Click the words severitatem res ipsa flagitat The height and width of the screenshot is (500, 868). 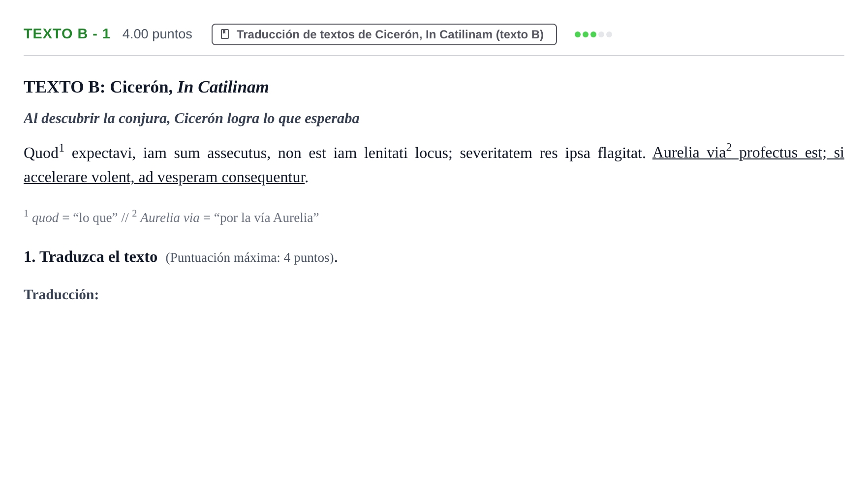553,153
